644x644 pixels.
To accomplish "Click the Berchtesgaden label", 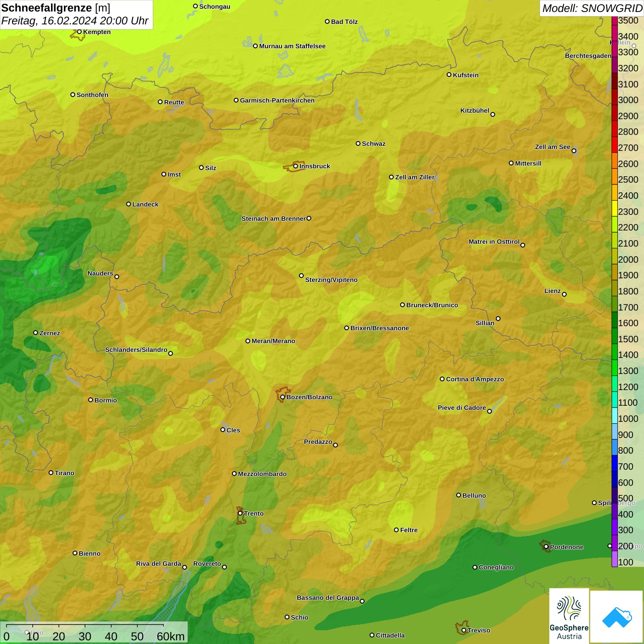I will pos(588,56).
